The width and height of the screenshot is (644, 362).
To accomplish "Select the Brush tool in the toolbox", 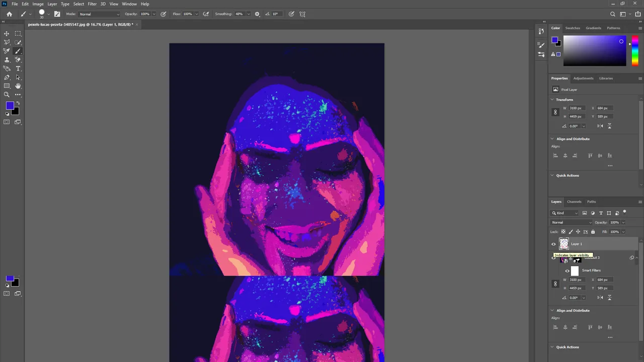I will (18, 51).
